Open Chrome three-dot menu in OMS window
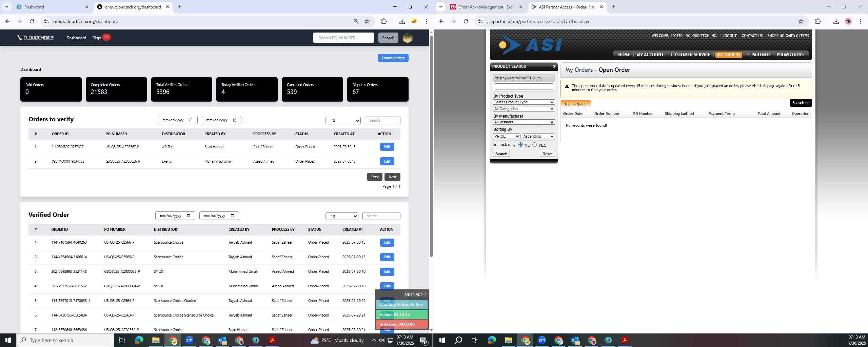 point(427,21)
